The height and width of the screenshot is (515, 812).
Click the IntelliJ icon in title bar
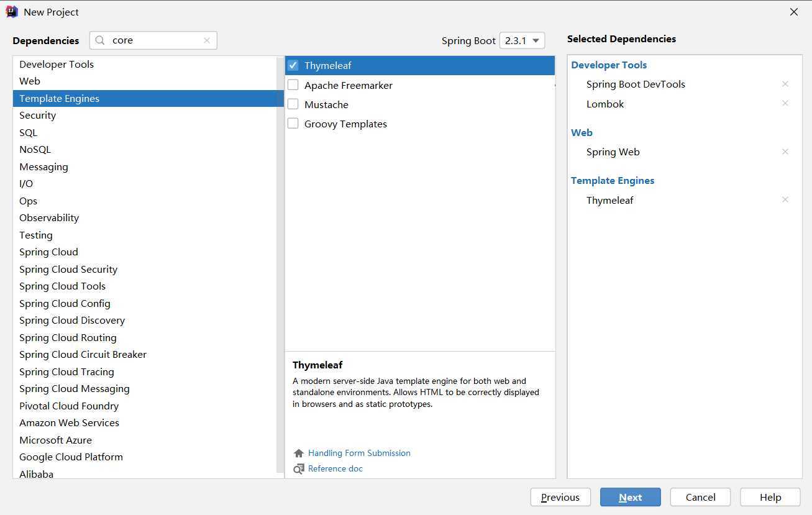tap(12, 12)
